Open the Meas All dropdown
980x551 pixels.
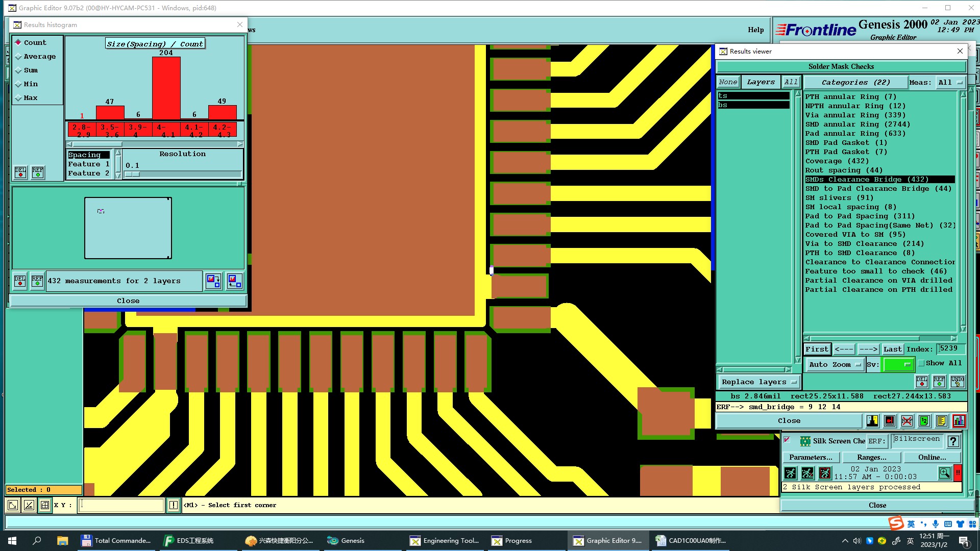click(x=950, y=83)
